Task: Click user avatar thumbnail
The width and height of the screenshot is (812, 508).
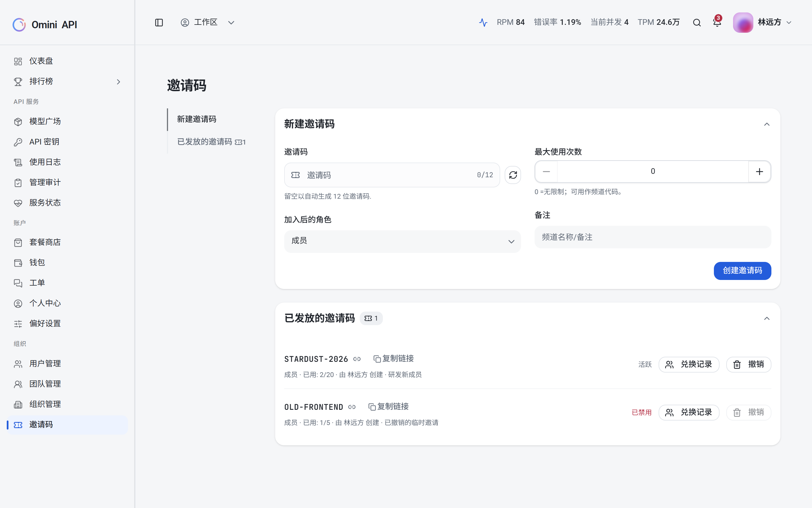Action: click(743, 23)
